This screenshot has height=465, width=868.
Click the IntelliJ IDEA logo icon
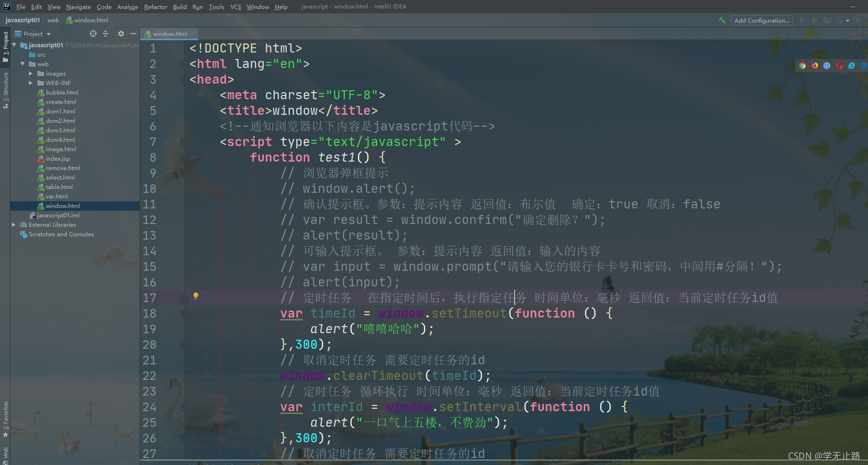tap(7, 7)
